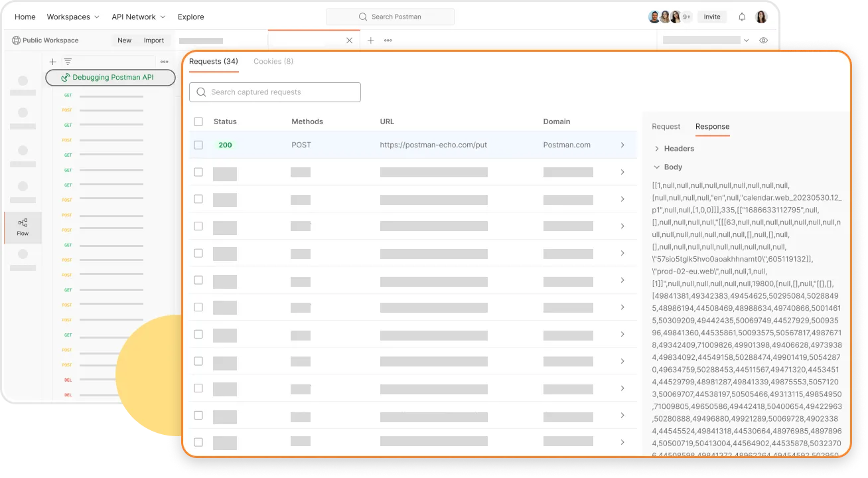
Task: Open the Workspaces dropdown menu
Action: (x=73, y=17)
